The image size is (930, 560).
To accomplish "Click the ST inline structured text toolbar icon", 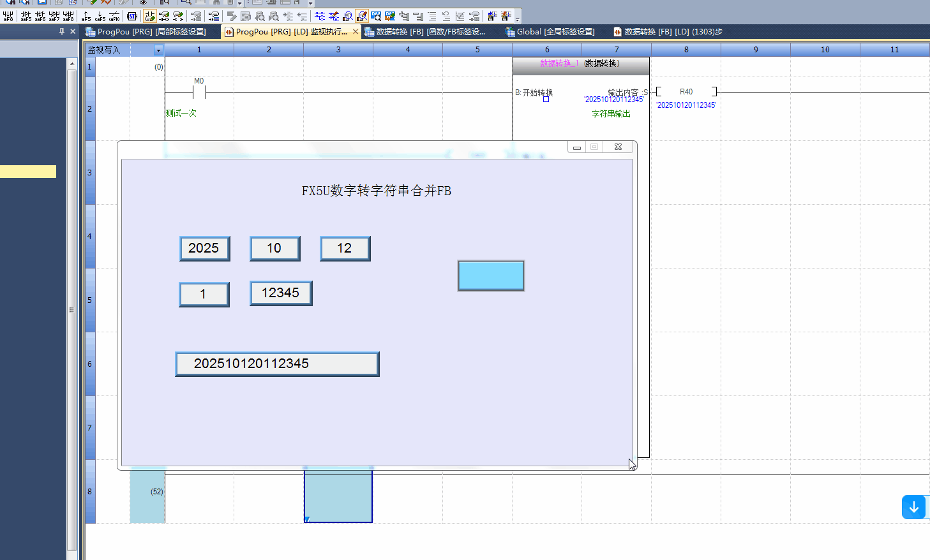I will (x=132, y=16).
